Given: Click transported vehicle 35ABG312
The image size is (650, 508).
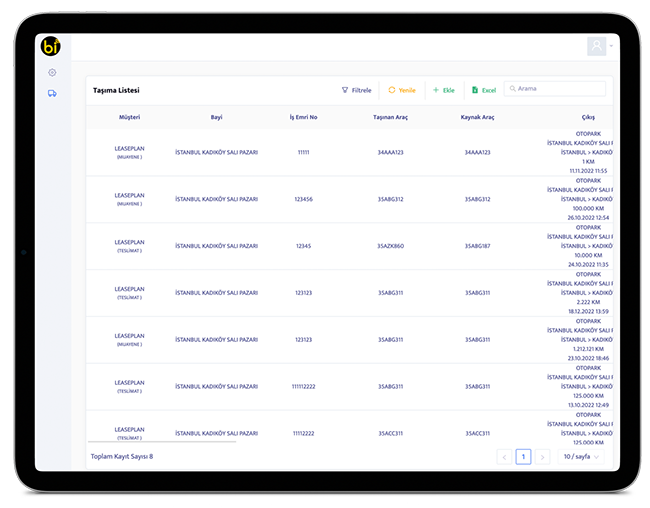Looking at the screenshot, I should [x=390, y=199].
